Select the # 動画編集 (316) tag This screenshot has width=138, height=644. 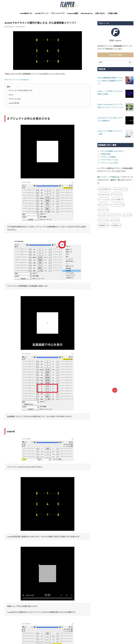point(104,225)
